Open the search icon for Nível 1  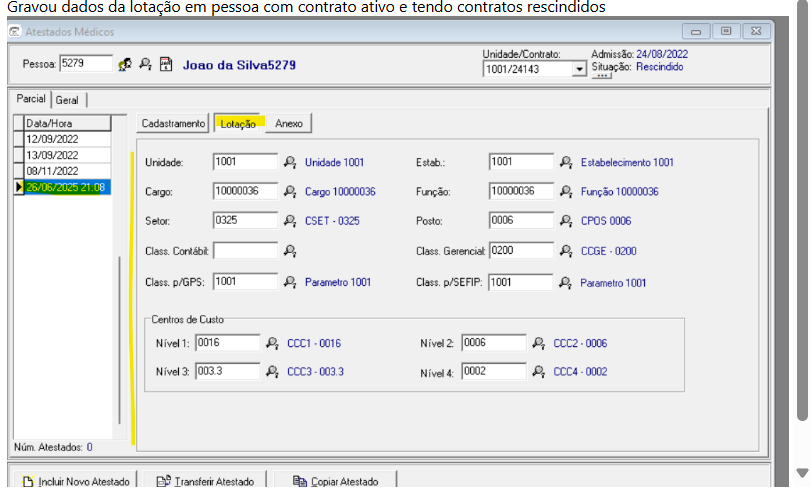pyautogui.click(x=272, y=344)
